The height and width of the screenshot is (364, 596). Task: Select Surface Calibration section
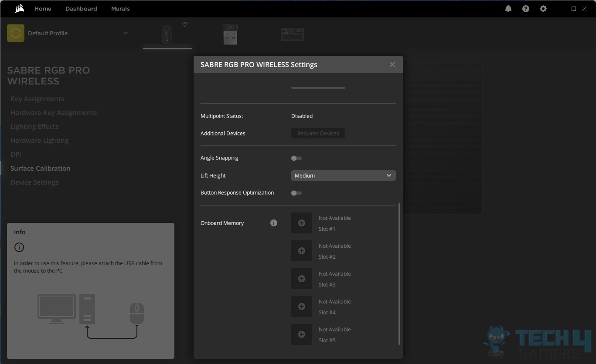coord(41,169)
